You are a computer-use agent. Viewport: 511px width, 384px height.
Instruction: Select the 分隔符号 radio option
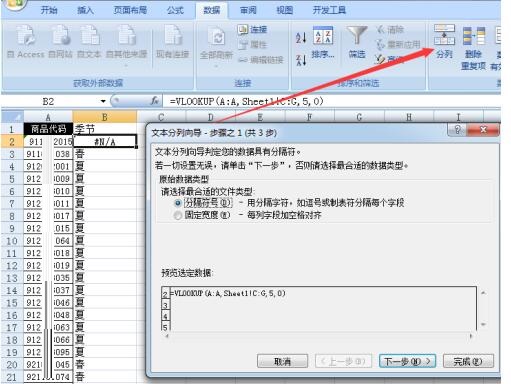(178, 203)
